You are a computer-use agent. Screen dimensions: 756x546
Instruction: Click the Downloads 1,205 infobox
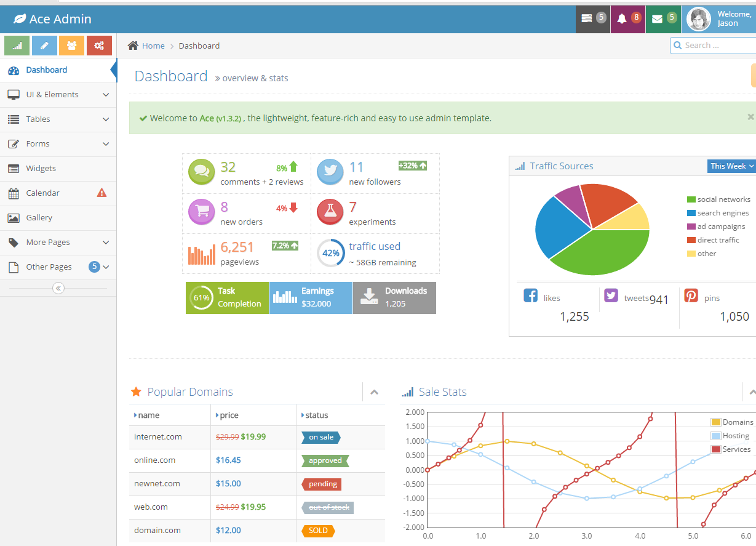click(x=394, y=298)
